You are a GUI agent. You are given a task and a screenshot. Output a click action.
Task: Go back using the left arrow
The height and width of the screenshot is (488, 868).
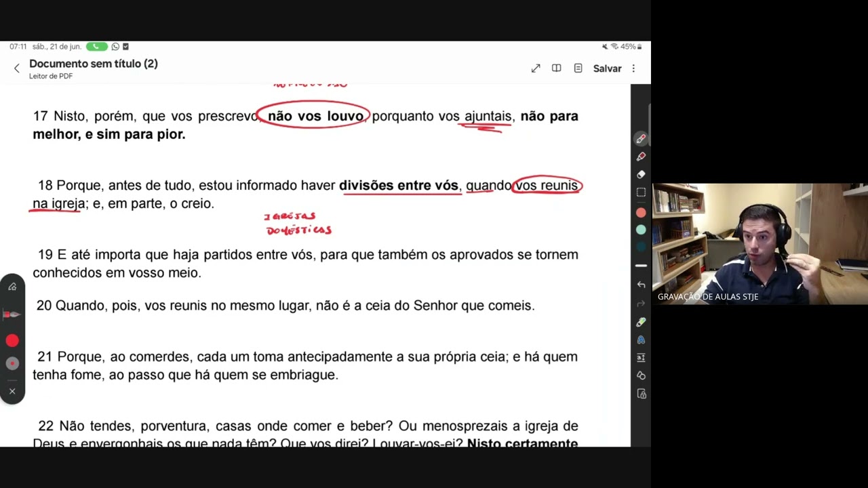[x=17, y=68]
